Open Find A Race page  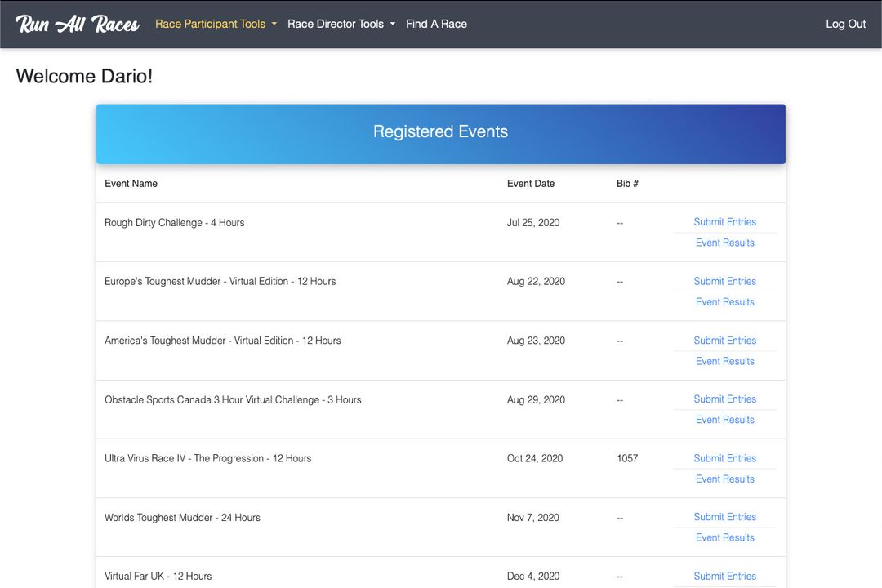(436, 24)
